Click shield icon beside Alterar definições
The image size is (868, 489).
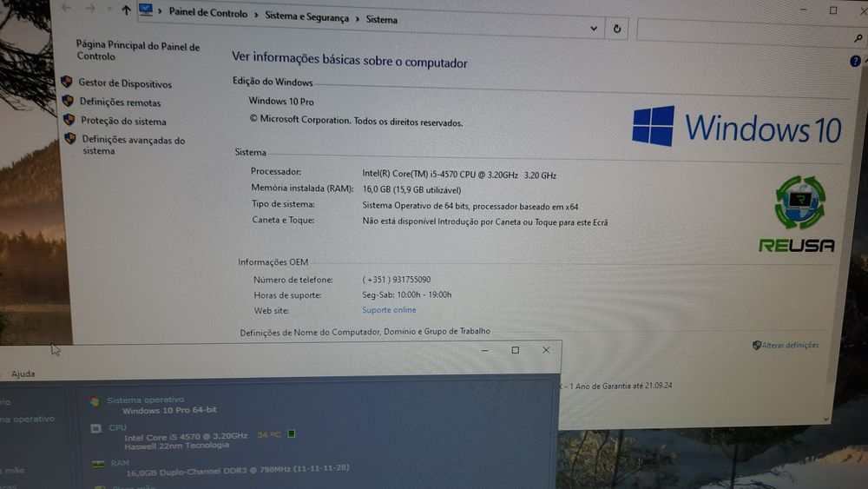757,345
